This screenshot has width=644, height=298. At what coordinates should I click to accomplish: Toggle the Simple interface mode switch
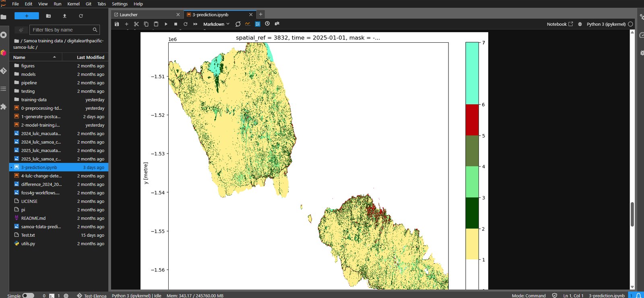[x=28, y=296]
